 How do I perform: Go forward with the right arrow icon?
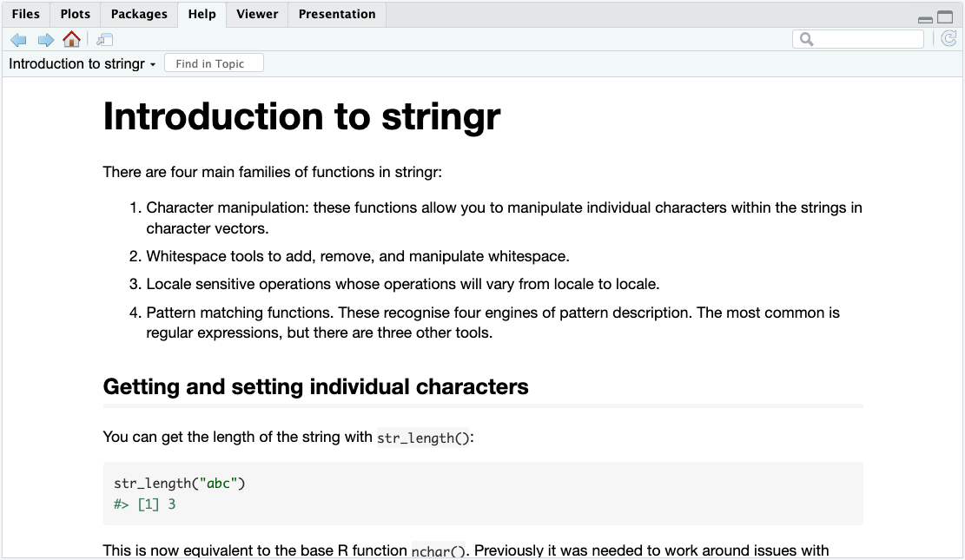45,40
